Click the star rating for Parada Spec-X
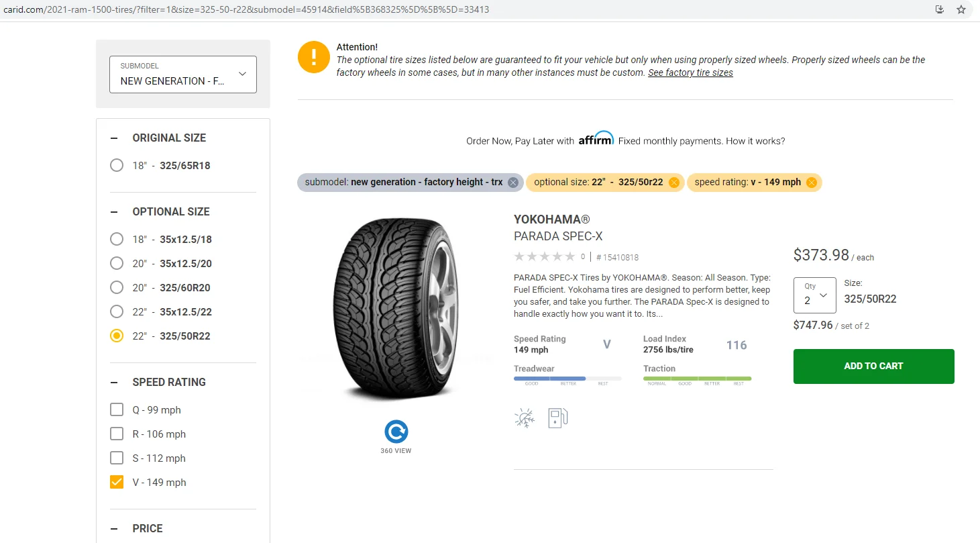 coord(544,256)
